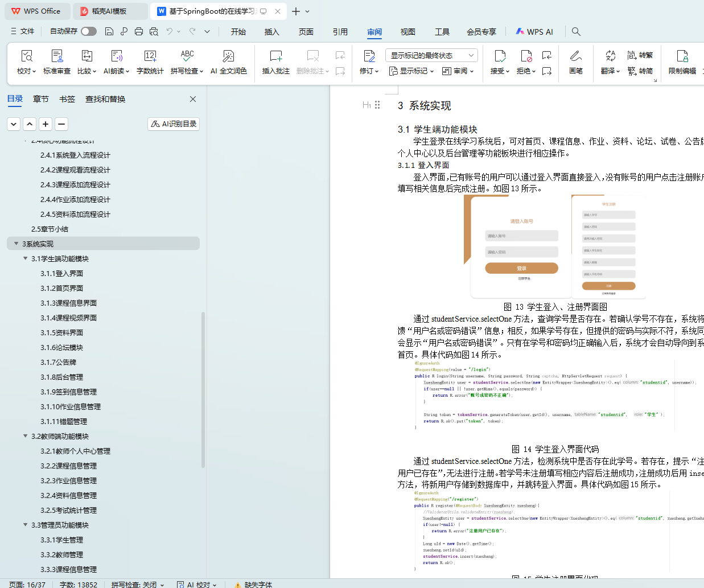This screenshot has height=588, width=704.
Task: Click the search magnifier icon in menu bar
Action: (x=576, y=32)
